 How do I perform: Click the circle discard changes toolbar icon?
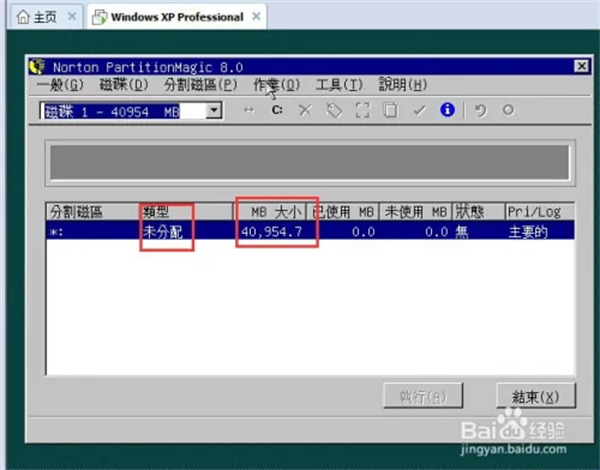508,110
